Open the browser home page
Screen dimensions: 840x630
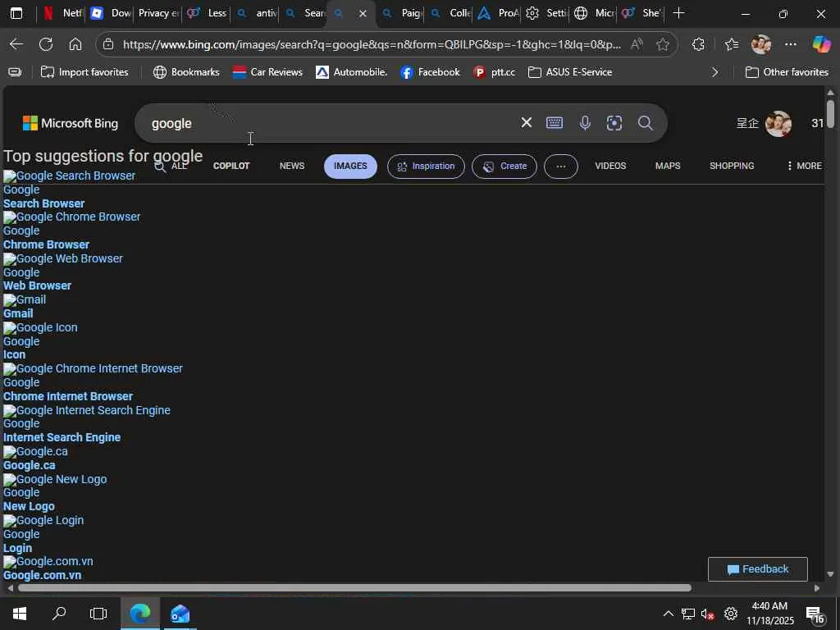(x=75, y=44)
